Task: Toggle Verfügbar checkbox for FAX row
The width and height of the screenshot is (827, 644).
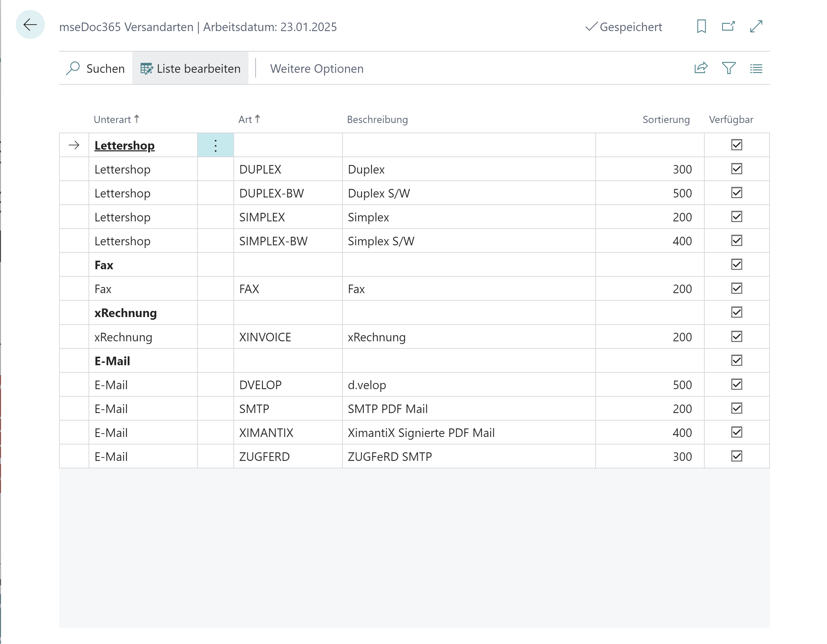Action: click(736, 288)
